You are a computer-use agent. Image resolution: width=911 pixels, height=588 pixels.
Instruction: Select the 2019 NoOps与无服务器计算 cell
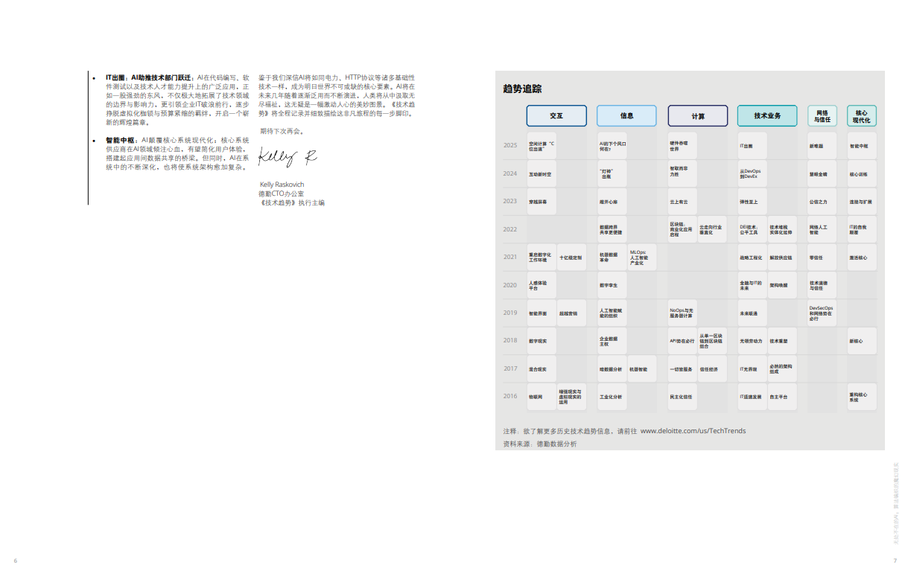682,313
